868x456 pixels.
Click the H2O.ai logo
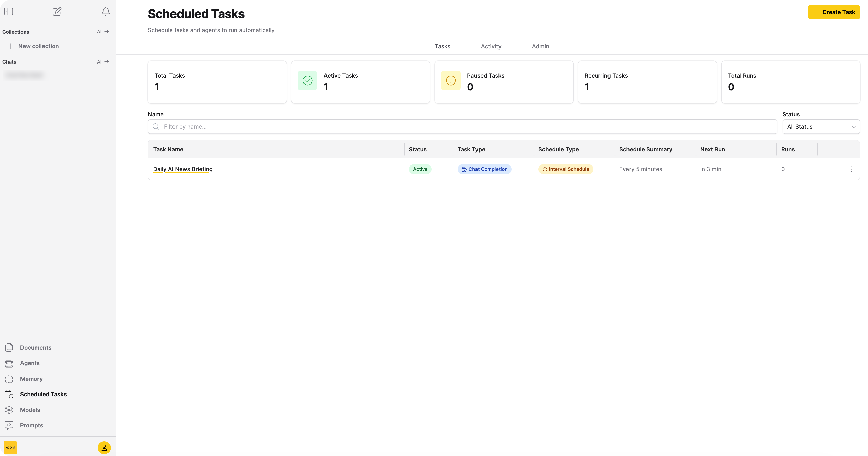click(x=10, y=448)
